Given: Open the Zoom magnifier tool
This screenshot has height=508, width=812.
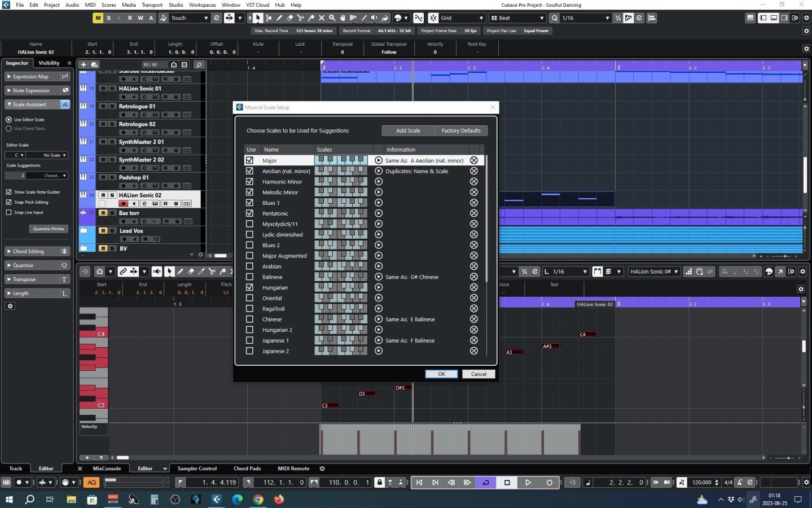Looking at the screenshot, I should point(332,17).
